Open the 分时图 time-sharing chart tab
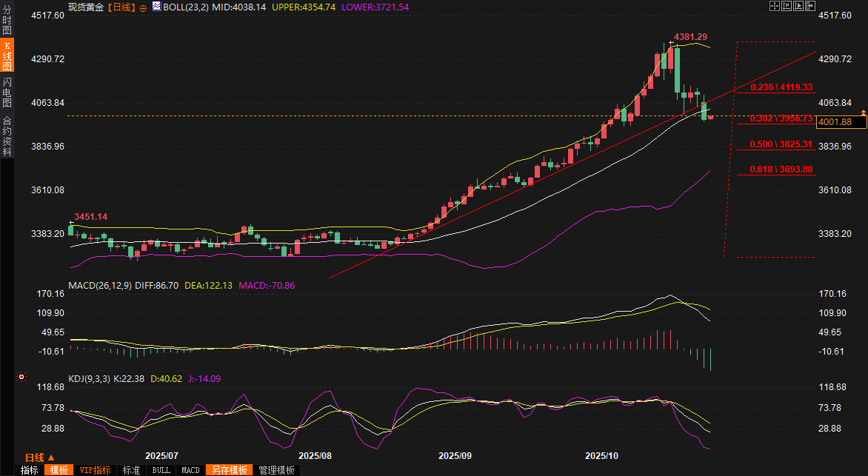Viewport: 868px width, 476px height. (x=7, y=20)
